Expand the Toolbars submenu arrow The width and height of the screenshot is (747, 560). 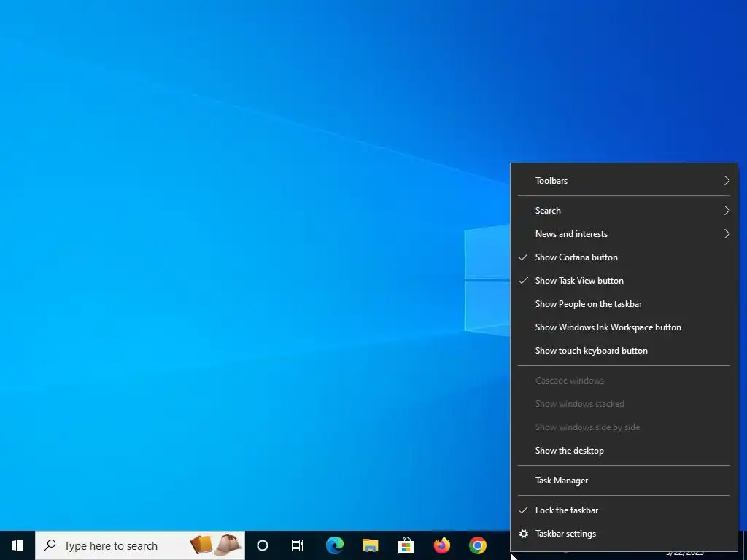(727, 181)
